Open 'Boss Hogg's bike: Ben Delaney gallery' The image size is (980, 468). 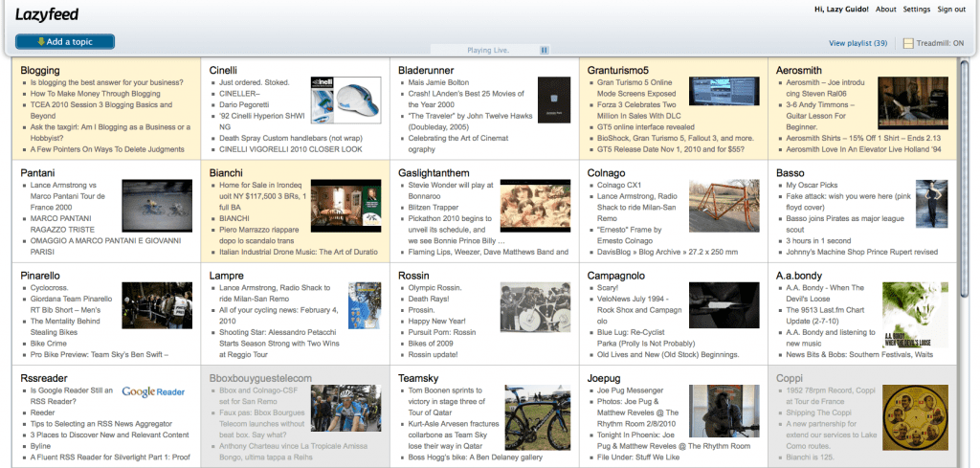tap(475, 457)
